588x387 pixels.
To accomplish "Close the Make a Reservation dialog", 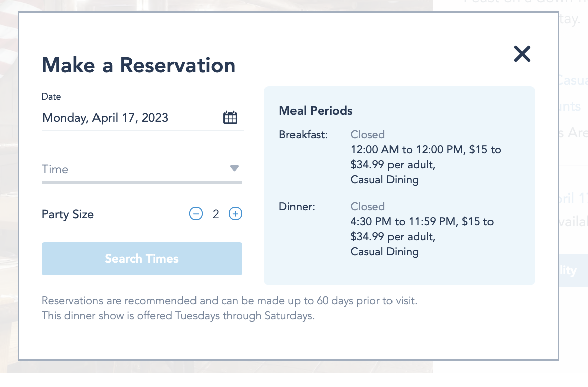I will coord(522,54).
